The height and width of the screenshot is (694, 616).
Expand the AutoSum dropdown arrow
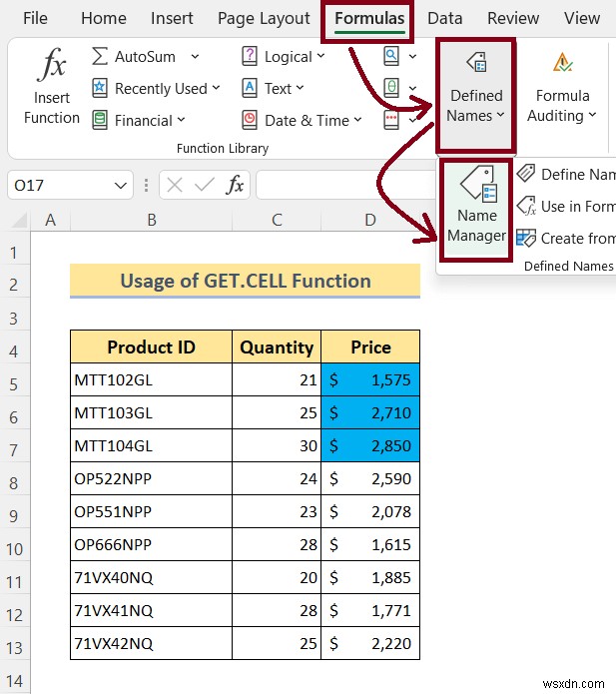(x=195, y=56)
